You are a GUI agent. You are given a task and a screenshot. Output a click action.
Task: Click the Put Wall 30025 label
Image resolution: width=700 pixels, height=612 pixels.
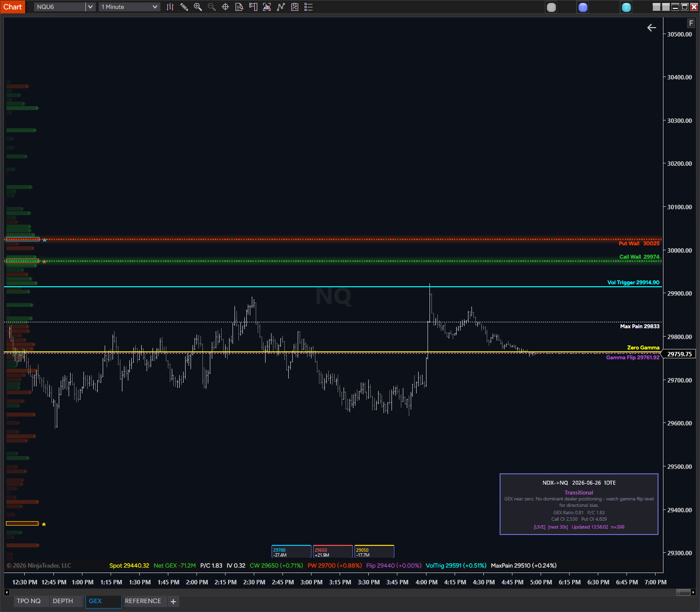click(639, 243)
